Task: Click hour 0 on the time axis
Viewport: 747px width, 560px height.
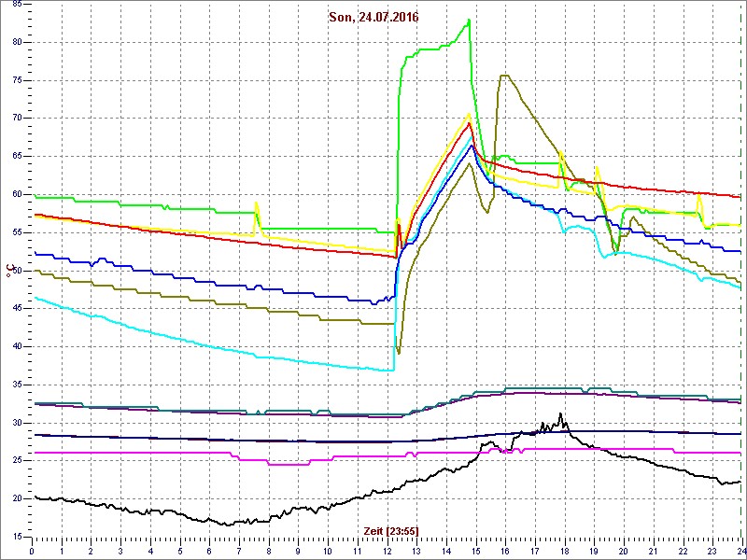Action: coord(32,552)
